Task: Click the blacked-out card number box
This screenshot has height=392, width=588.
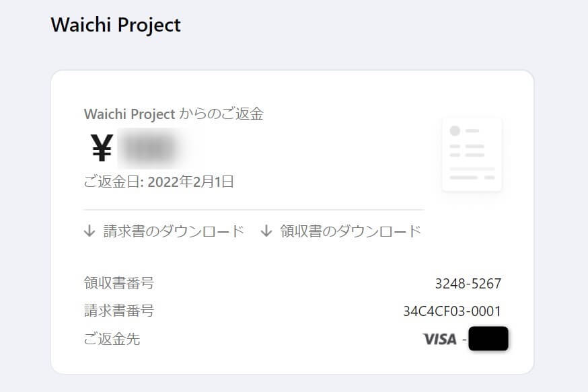Action: [488, 338]
